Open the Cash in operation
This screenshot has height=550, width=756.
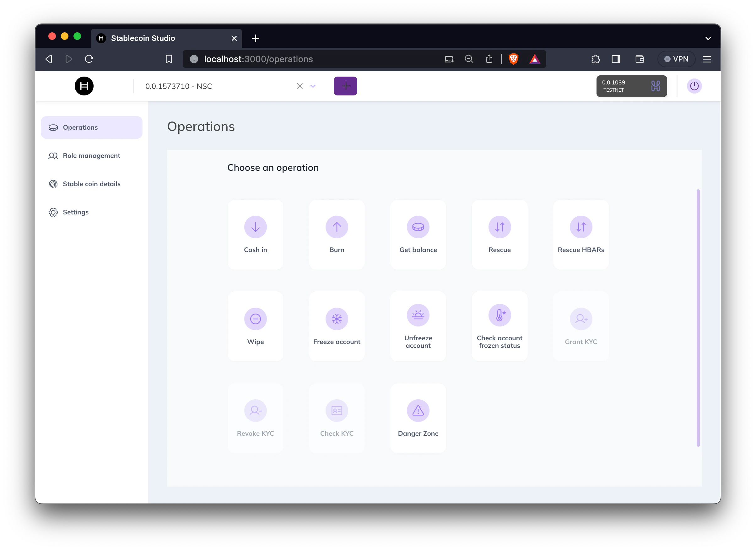(x=255, y=234)
